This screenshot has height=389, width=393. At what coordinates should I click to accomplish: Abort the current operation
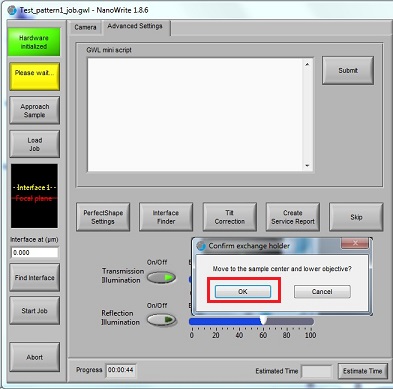point(35,357)
